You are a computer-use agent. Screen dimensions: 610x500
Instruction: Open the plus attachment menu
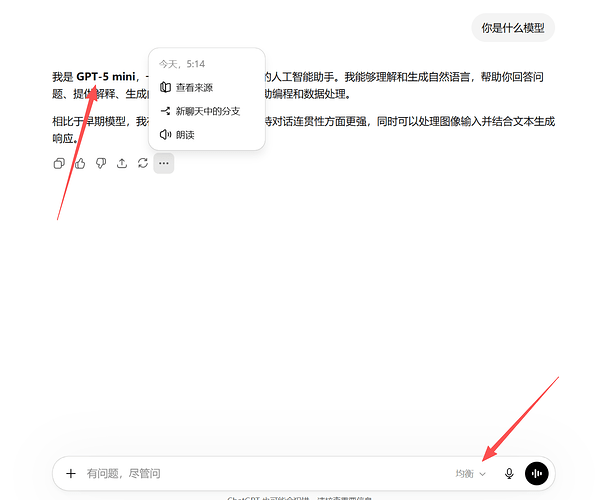tap(71, 474)
